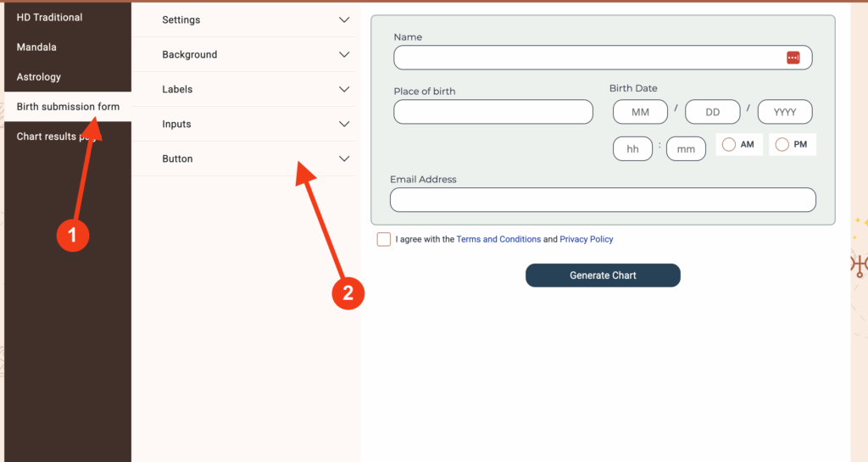868x462 pixels.
Task: Click the Place of birth input field
Action: click(493, 112)
